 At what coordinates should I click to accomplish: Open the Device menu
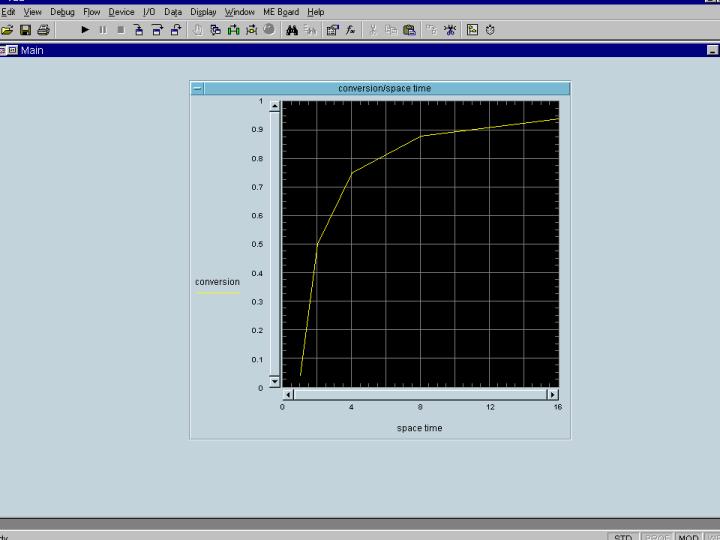point(121,12)
